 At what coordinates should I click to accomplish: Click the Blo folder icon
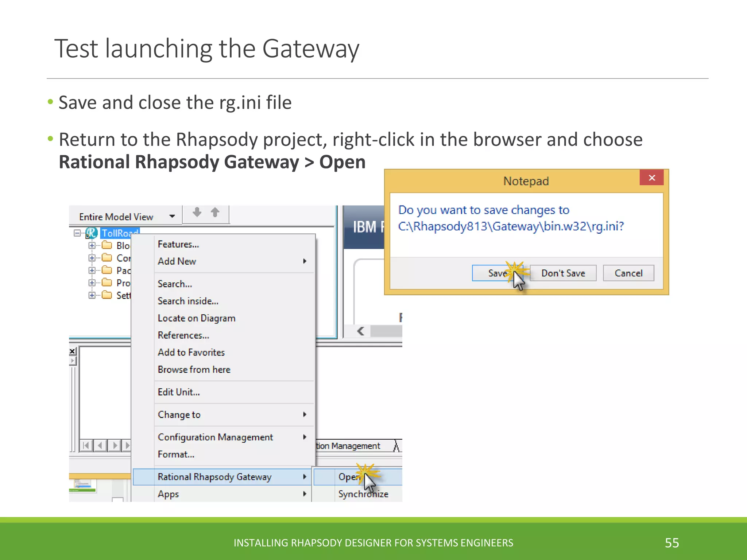point(107,245)
